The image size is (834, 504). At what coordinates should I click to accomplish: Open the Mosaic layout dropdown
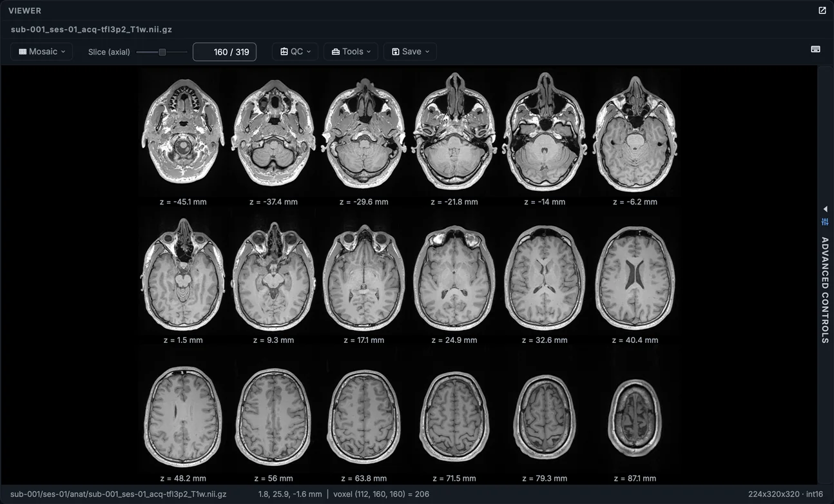click(x=42, y=52)
